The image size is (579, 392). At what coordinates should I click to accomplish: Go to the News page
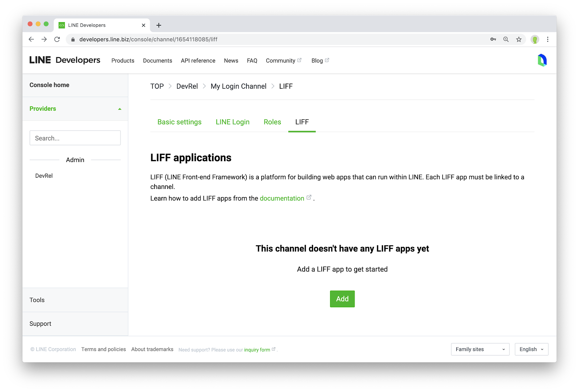pyautogui.click(x=231, y=61)
